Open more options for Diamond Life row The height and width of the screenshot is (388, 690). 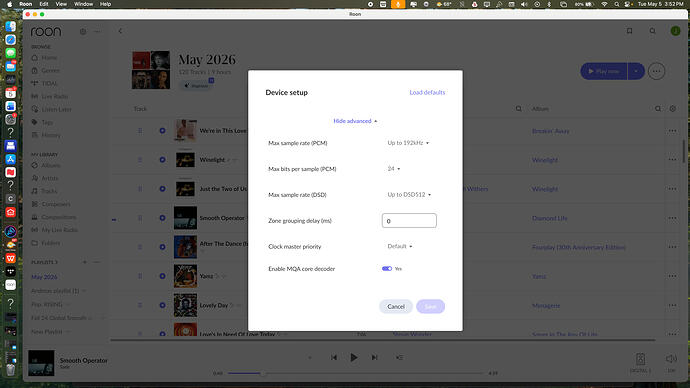tap(672, 218)
